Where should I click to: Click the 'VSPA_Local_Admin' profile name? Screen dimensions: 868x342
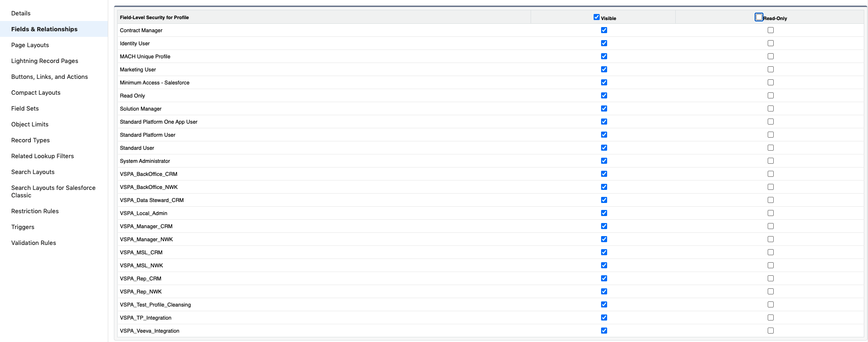click(x=143, y=213)
